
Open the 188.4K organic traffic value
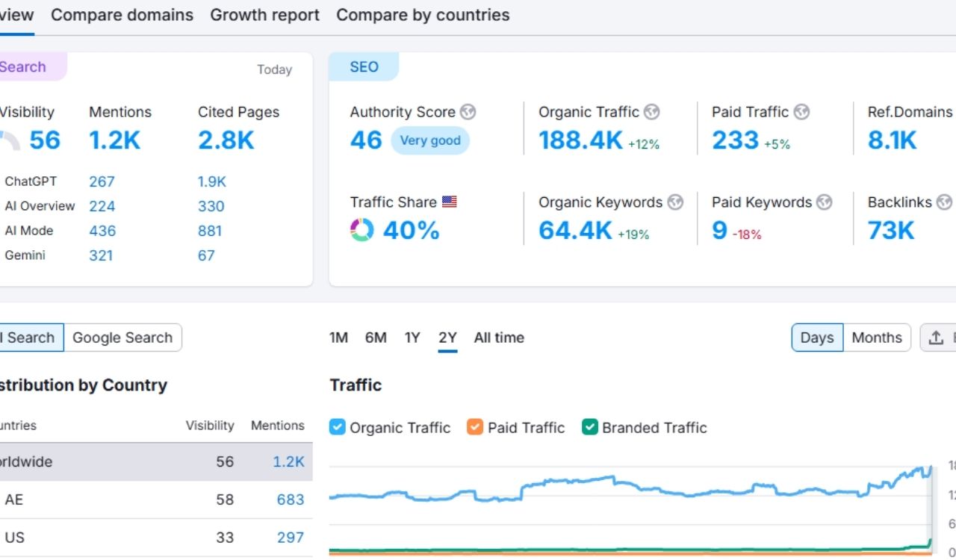click(580, 140)
